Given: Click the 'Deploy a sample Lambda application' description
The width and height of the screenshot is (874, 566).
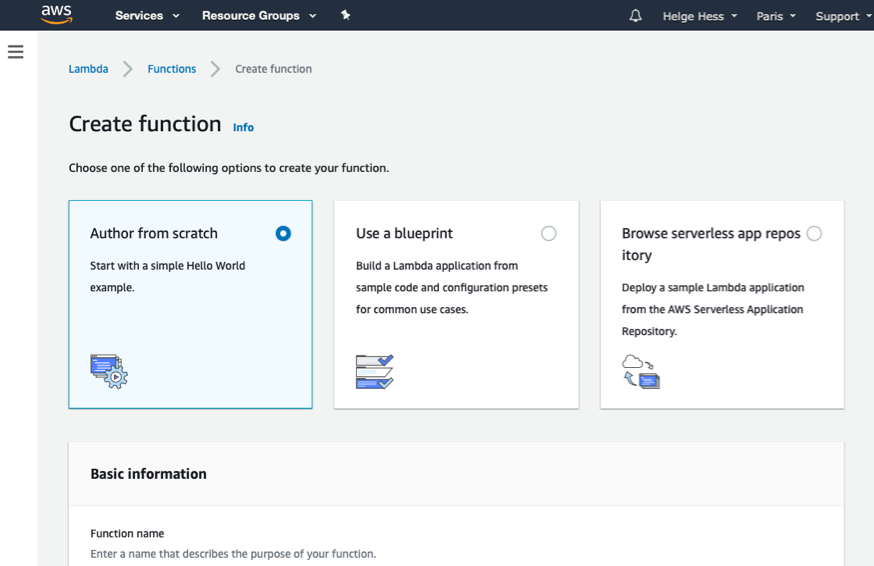Looking at the screenshot, I should click(x=713, y=309).
